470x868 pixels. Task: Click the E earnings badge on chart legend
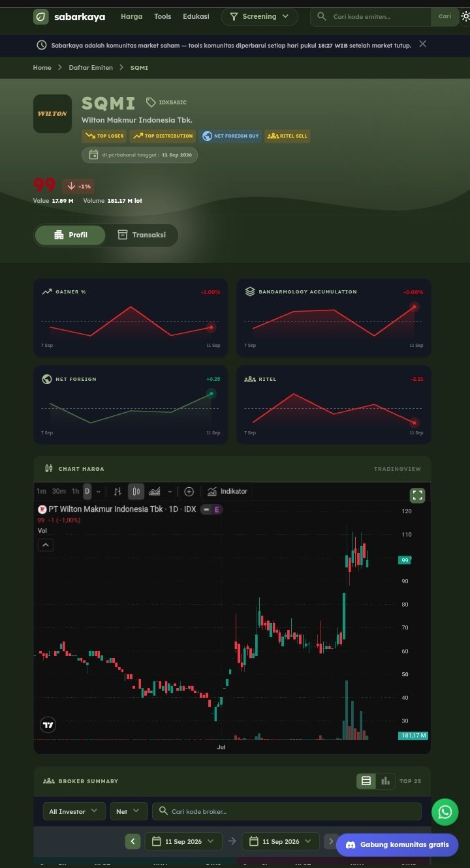[217, 509]
